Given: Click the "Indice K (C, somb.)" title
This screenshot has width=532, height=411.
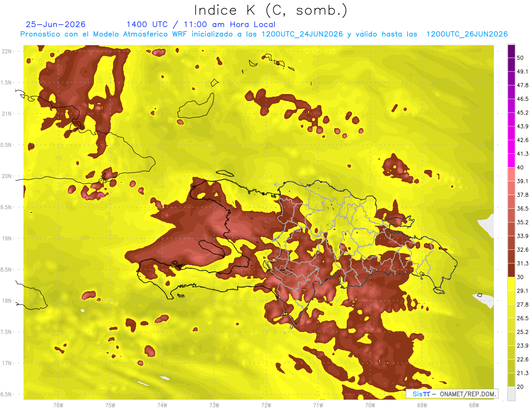Looking at the screenshot, I should pyautogui.click(x=271, y=10).
